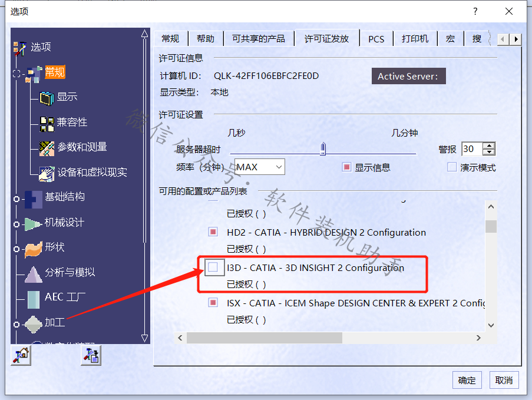Open Devices and Virtual Reality icon
Screen dimensions: 532x400
coord(47,174)
